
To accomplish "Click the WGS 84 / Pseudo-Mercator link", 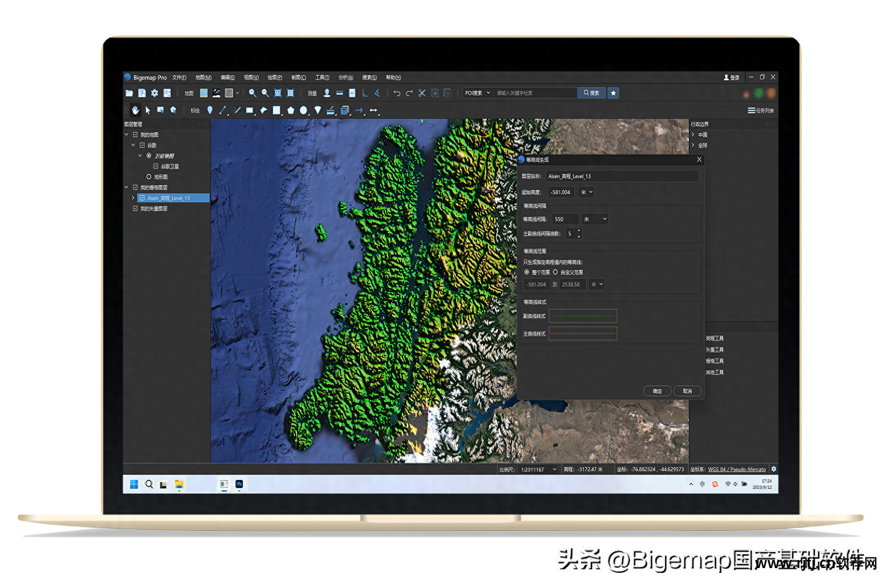I will (737, 470).
